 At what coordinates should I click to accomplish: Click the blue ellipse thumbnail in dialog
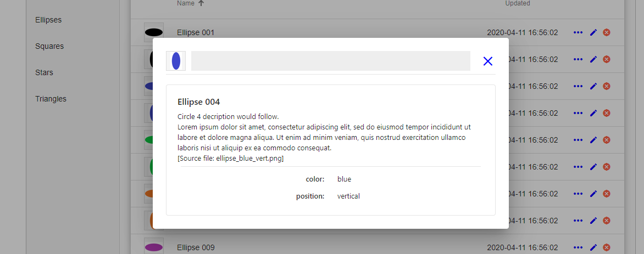176,61
